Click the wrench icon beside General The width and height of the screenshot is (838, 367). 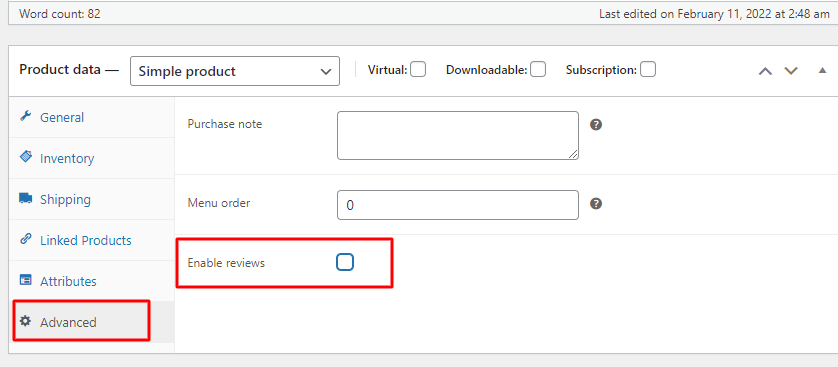26,116
